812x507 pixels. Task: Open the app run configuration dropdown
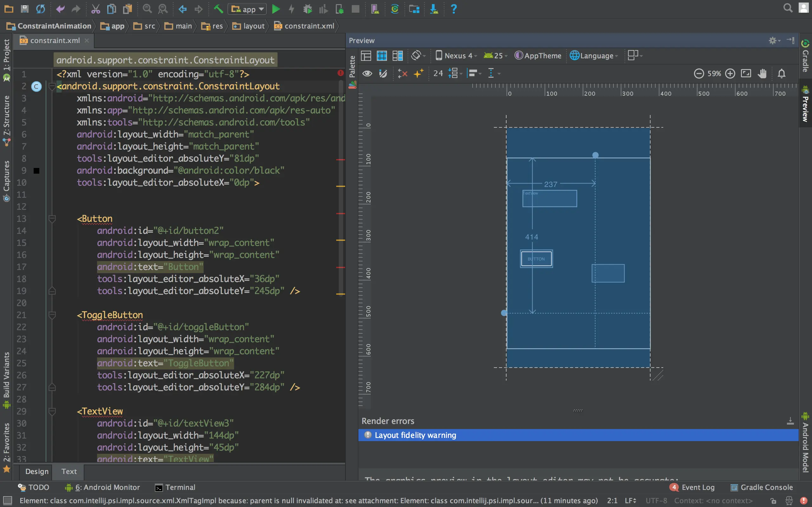247,9
